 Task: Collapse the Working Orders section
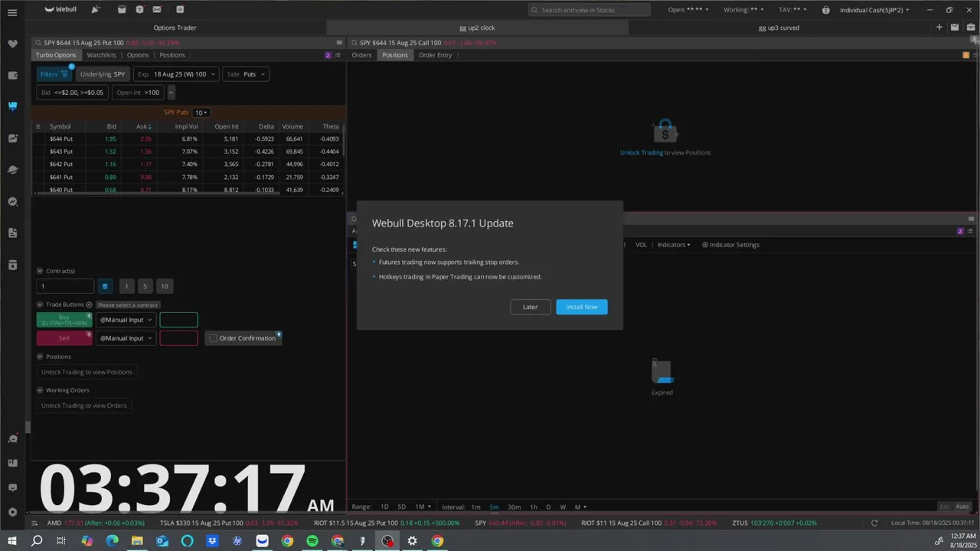[x=40, y=390]
